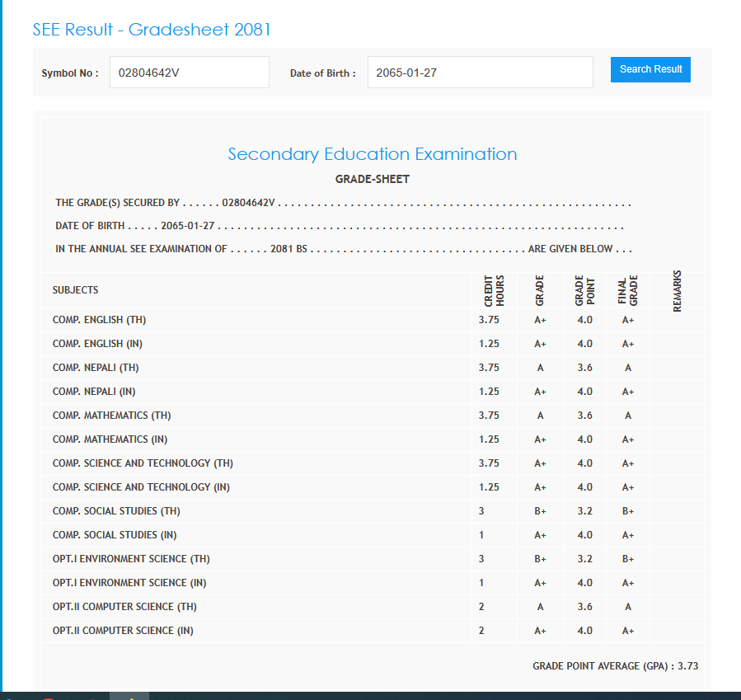Select the COMP. MATHEMATICS (IN) subject row
Viewport: 741px width, 700px height.
pyautogui.click(x=110, y=439)
